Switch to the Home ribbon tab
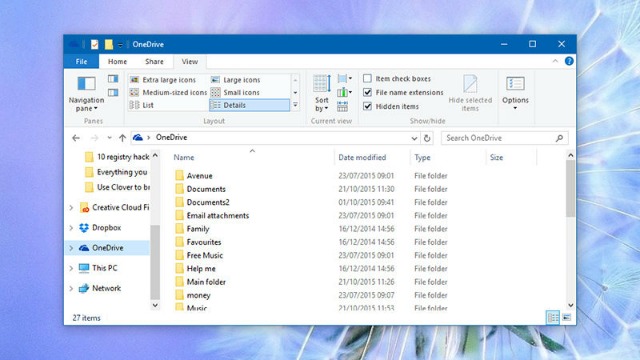 pyautogui.click(x=117, y=62)
